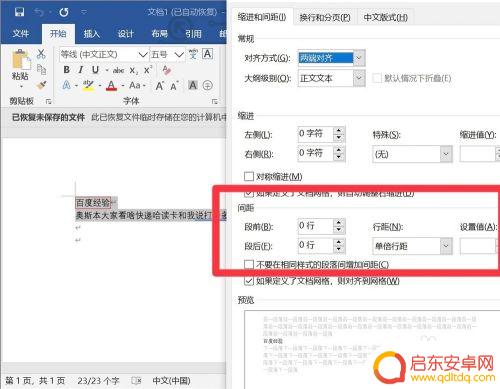
Task: Select the 换行和分页 dialog tab
Action: [325, 17]
